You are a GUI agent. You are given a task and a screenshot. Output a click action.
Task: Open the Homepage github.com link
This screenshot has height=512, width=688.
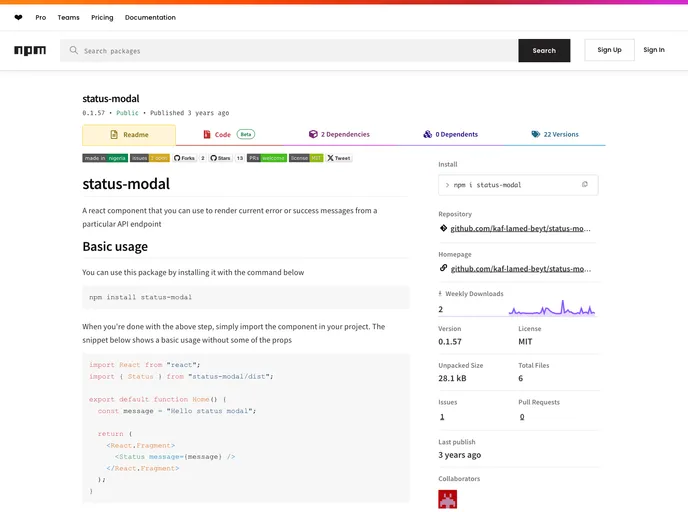click(520, 269)
